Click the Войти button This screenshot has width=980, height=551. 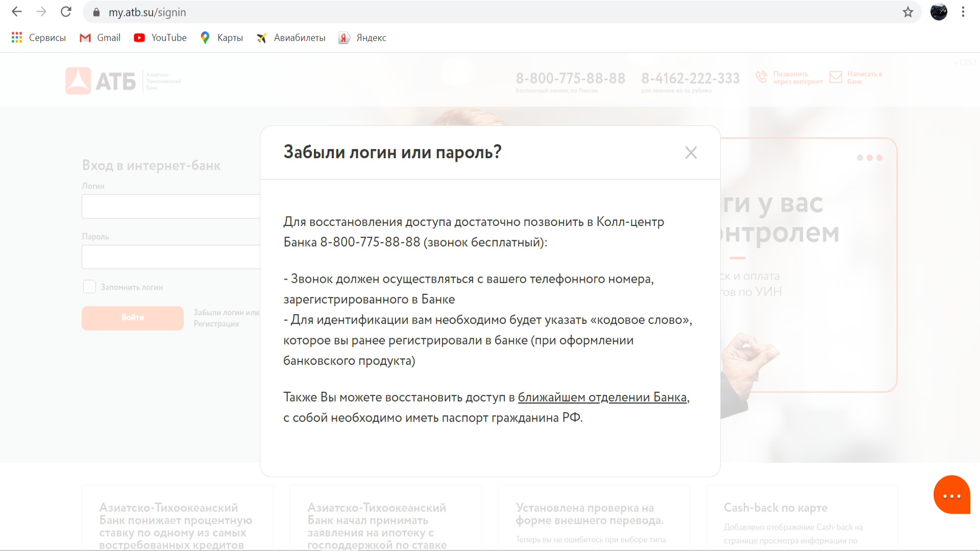pyautogui.click(x=133, y=318)
